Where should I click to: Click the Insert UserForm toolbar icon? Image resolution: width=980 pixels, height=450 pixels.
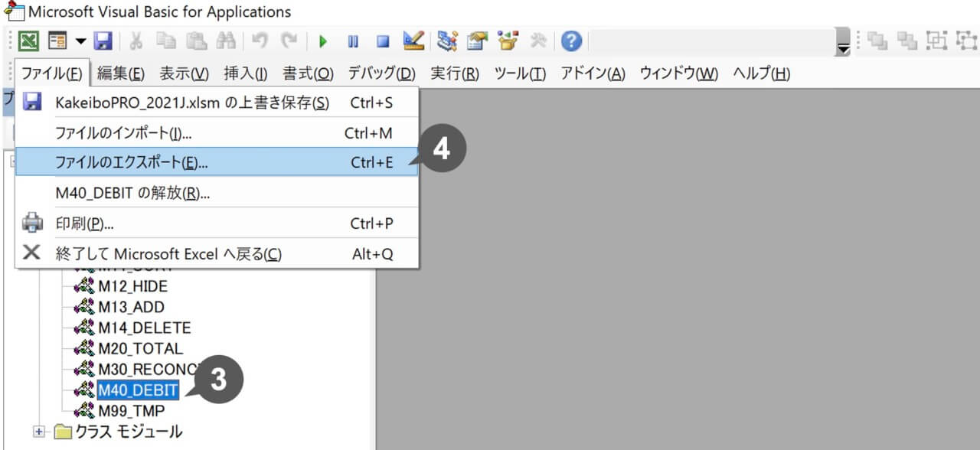(57, 41)
